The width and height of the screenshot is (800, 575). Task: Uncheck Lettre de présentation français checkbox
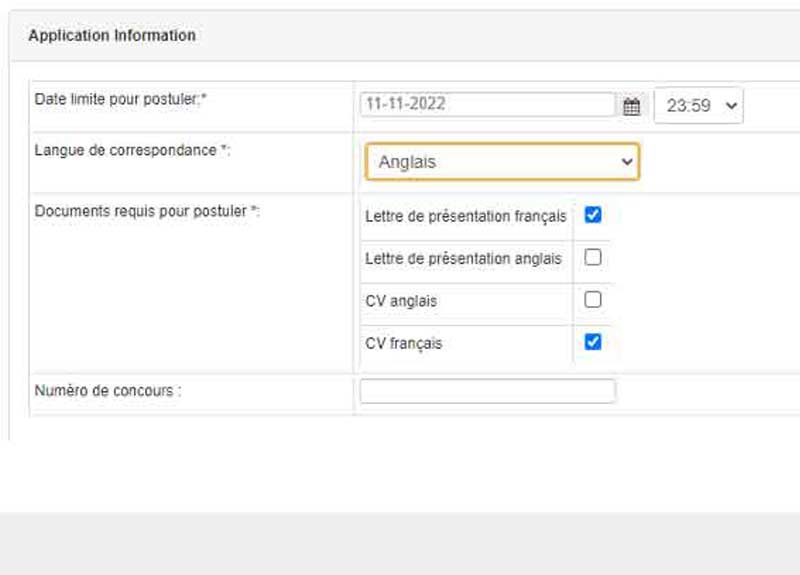tap(593, 215)
